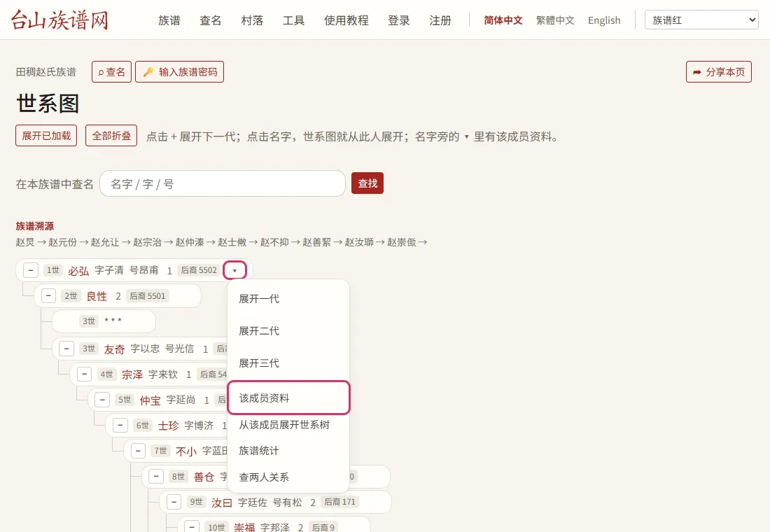Collapse the 2世 良性 node
This screenshot has width=770, height=532.
click(x=48, y=295)
